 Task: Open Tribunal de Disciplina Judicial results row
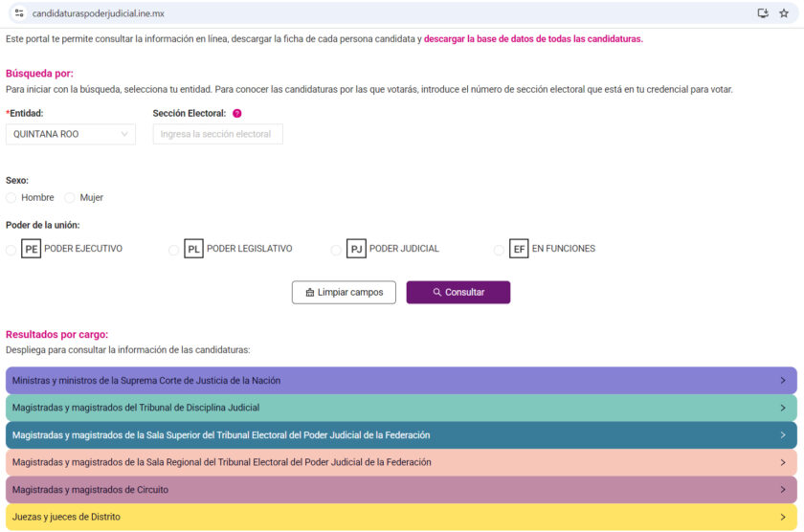(x=401, y=408)
